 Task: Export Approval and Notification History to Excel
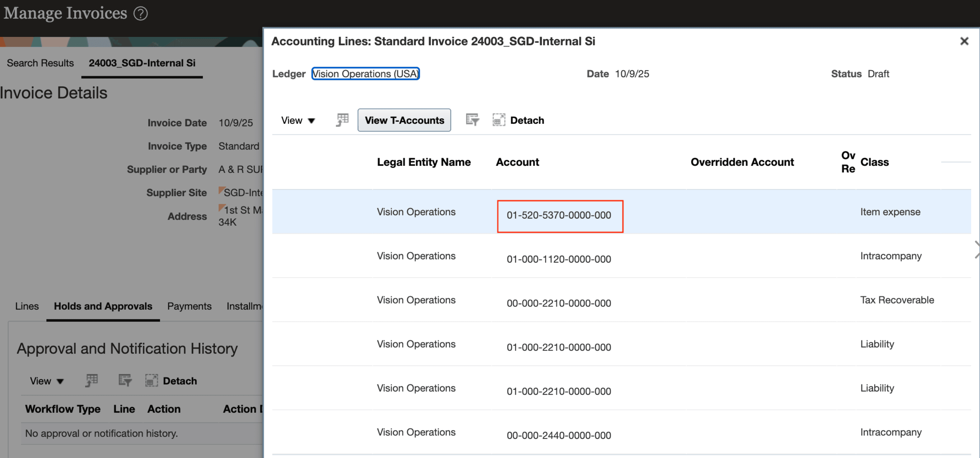coord(91,381)
